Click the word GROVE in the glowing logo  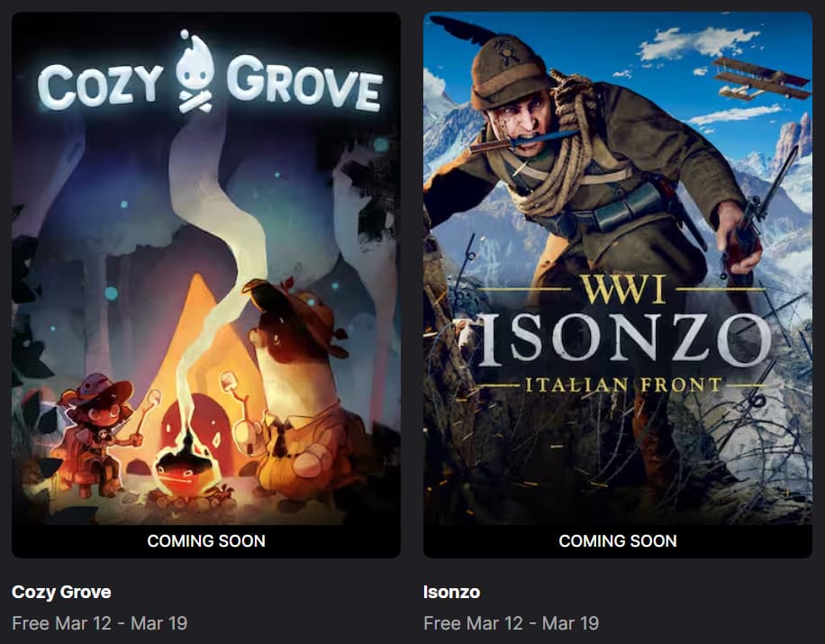click(x=304, y=84)
